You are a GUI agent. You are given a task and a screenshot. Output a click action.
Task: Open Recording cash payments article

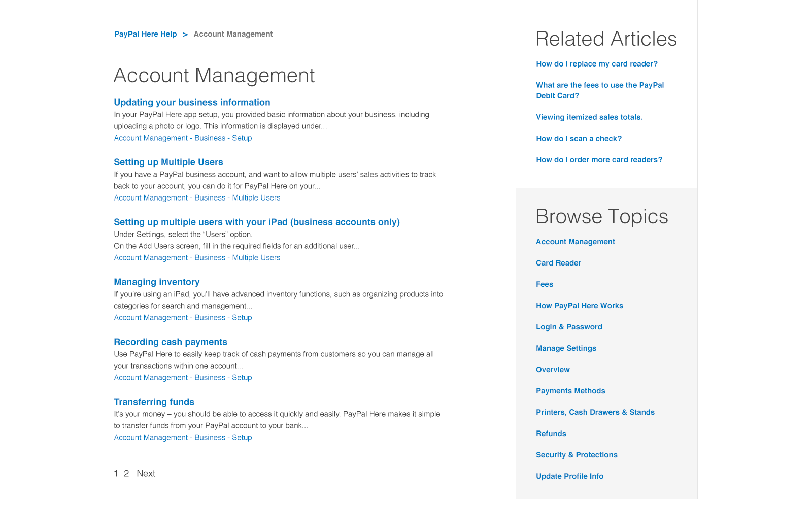click(171, 342)
